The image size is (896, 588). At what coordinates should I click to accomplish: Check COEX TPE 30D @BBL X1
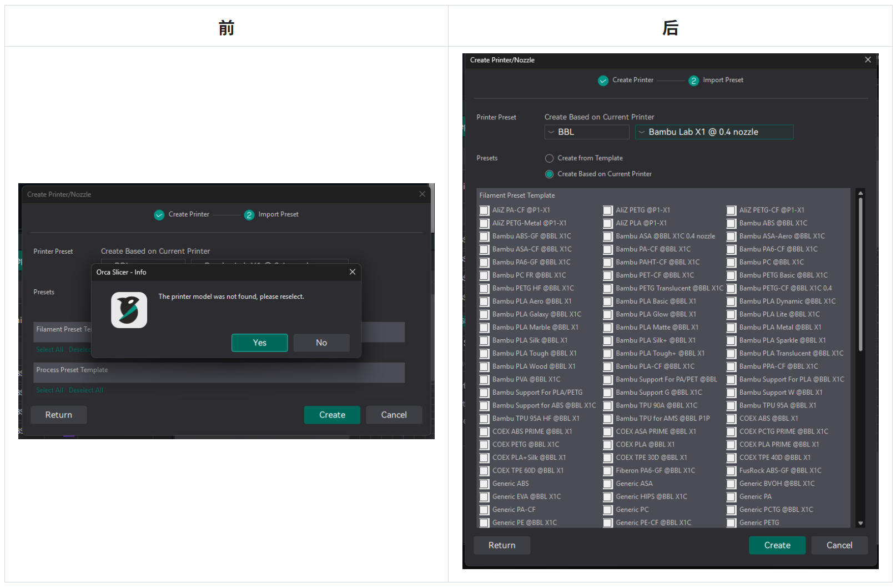pos(608,458)
